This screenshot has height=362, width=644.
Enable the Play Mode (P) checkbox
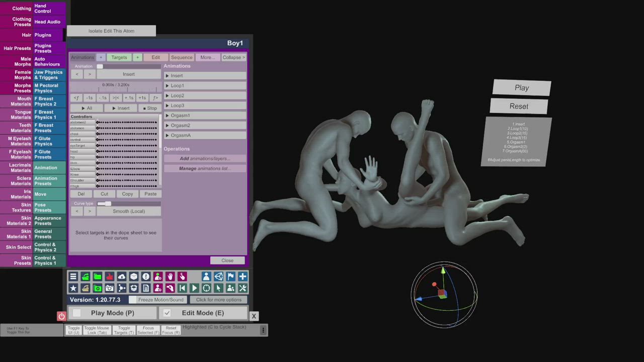pos(76,313)
